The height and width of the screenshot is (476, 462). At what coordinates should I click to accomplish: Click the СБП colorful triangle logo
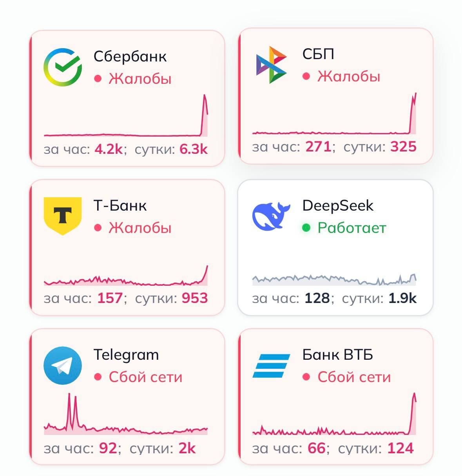pyautogui.click(x=271, y=65)
